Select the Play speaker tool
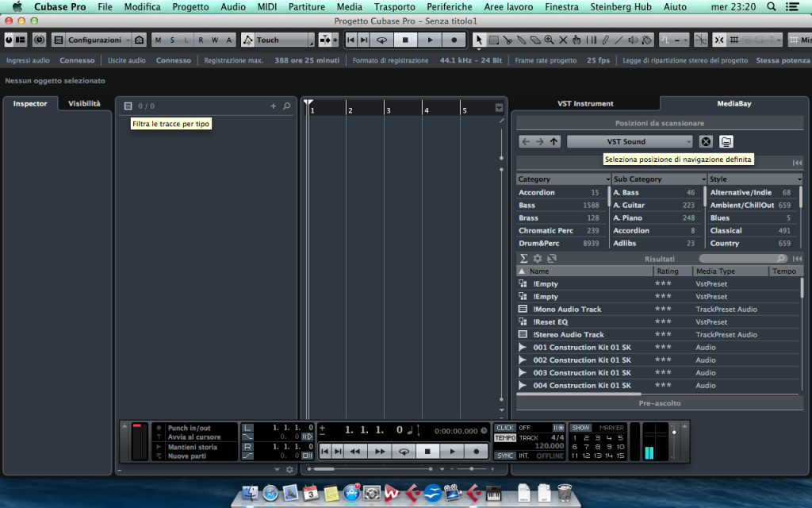 tap(633, 40)
